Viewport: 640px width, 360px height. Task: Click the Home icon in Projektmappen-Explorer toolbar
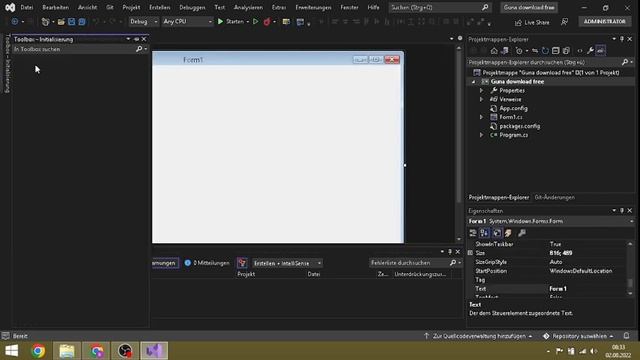494,51
